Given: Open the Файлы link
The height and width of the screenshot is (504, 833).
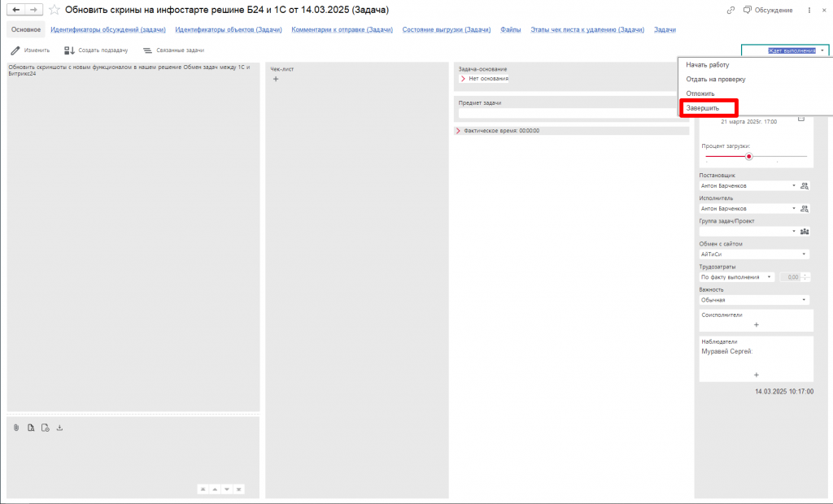Looking at the screenshot, I should click(511, 30).
